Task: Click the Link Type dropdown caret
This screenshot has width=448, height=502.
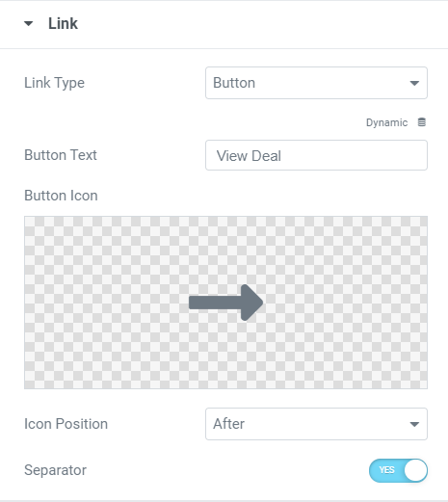Action: [x=414, y=83]
